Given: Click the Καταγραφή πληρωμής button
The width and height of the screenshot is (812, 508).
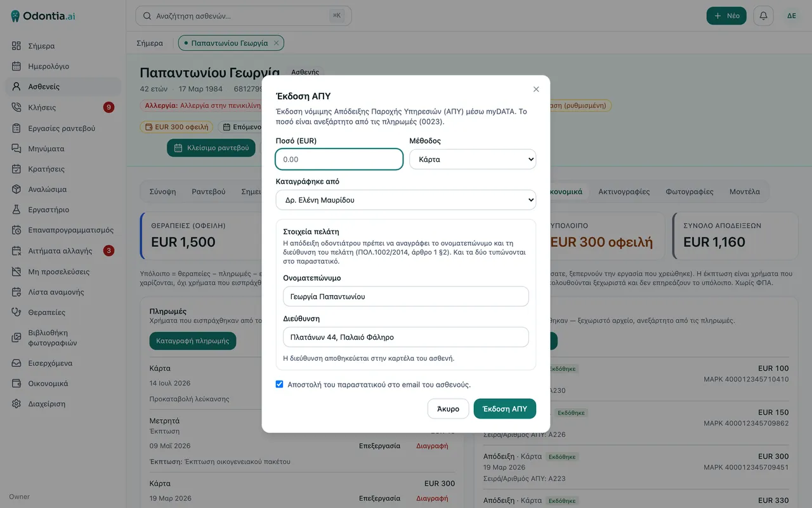Looking at the screenshot, I should click(x=193, y=341).
